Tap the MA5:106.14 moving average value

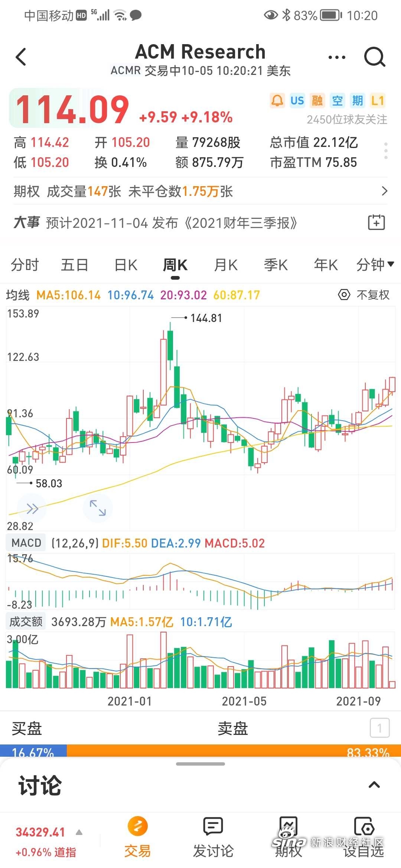click(x=69, y=295)
